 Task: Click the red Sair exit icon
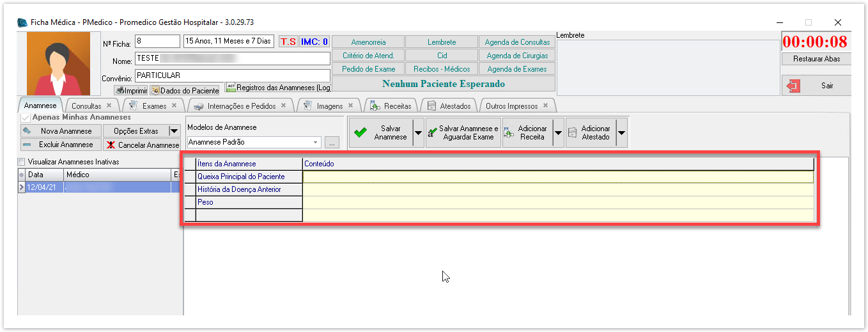(x=794, y=86)
